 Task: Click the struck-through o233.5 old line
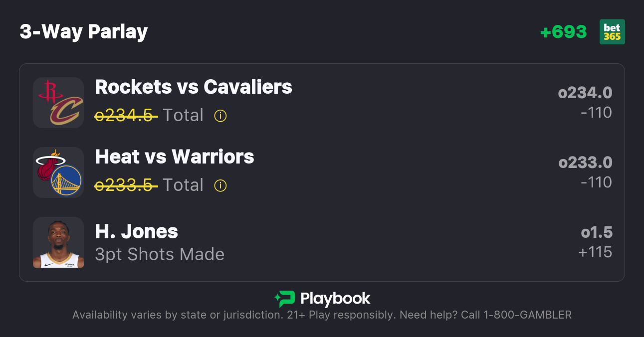pyautogui.click(x=126, y=185)
